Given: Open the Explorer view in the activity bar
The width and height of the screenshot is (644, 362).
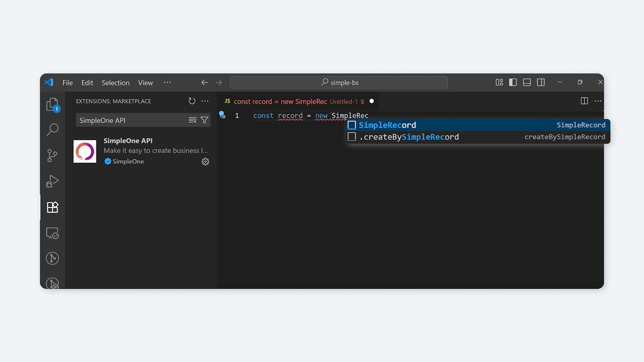Looking at the screenshot, I should [52, 104].
